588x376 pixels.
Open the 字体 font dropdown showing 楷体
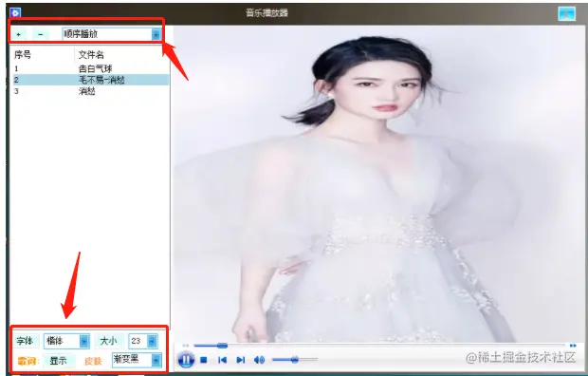click(x=66, y=341)
